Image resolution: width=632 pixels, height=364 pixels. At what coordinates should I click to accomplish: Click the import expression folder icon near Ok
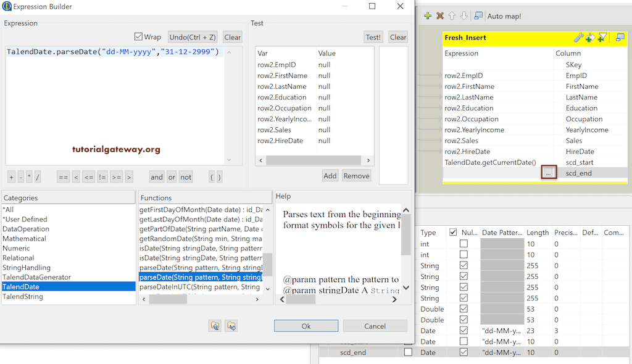pyautogui.click(x=215, y=325)
